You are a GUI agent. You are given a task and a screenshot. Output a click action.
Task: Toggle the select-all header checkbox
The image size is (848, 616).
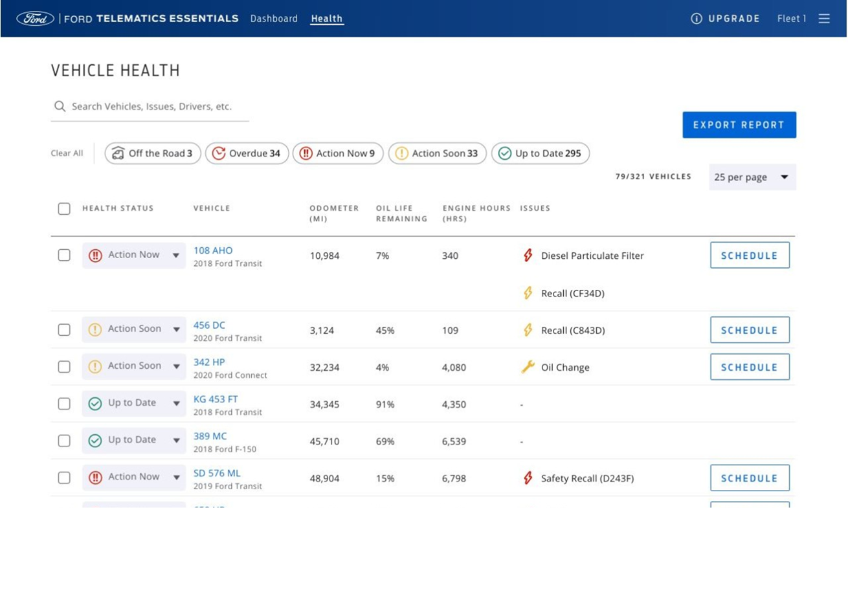pos(64,208)
